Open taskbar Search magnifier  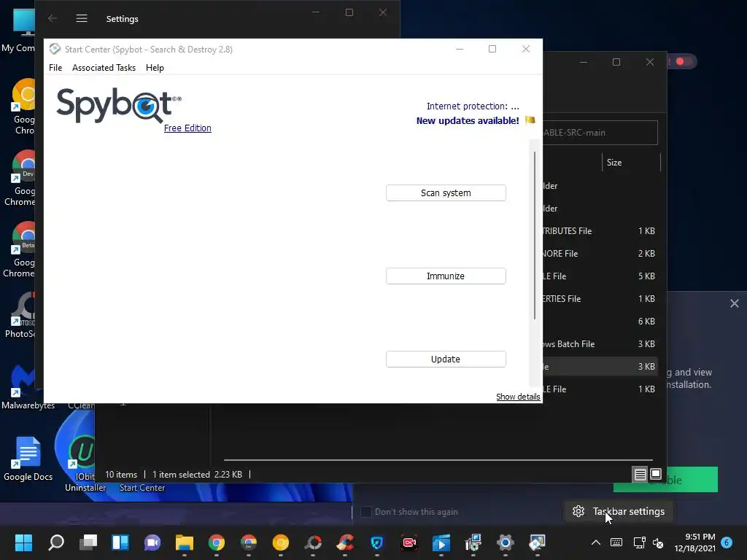56,542
